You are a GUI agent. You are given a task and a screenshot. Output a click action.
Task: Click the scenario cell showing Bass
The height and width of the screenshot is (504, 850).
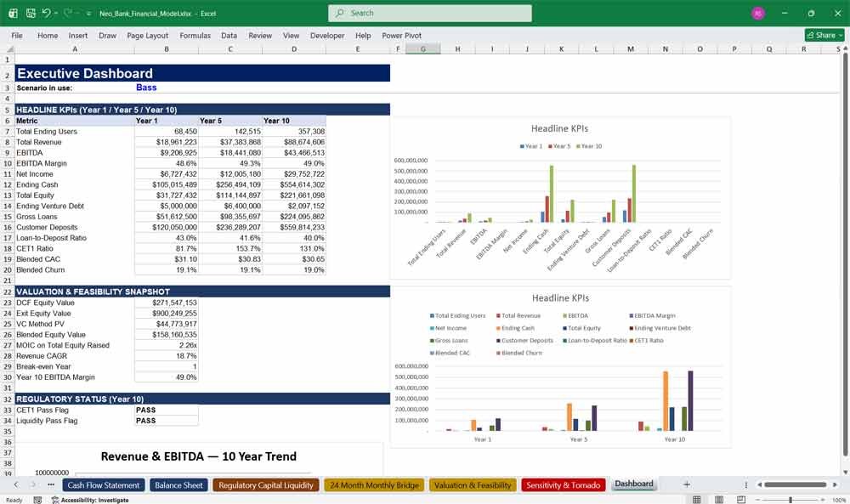pos(167,88)
